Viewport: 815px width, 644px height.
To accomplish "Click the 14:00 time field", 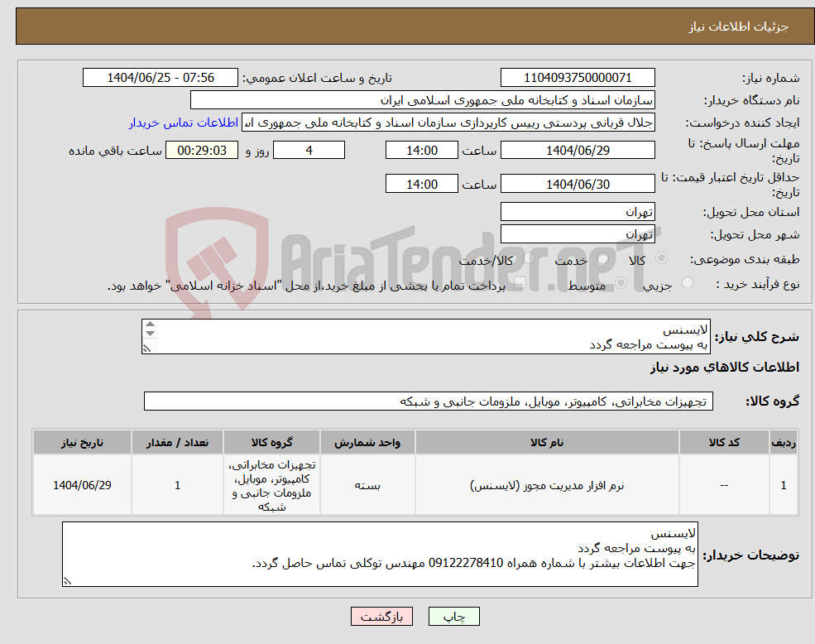I will [420, 150].
